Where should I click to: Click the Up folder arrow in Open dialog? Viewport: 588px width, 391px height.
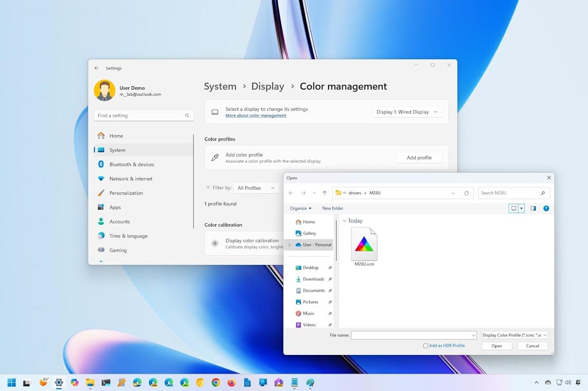[324, 193]
